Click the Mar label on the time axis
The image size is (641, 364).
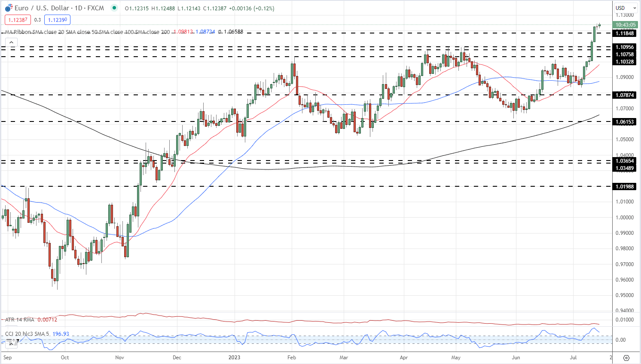(x=344, y=357)
